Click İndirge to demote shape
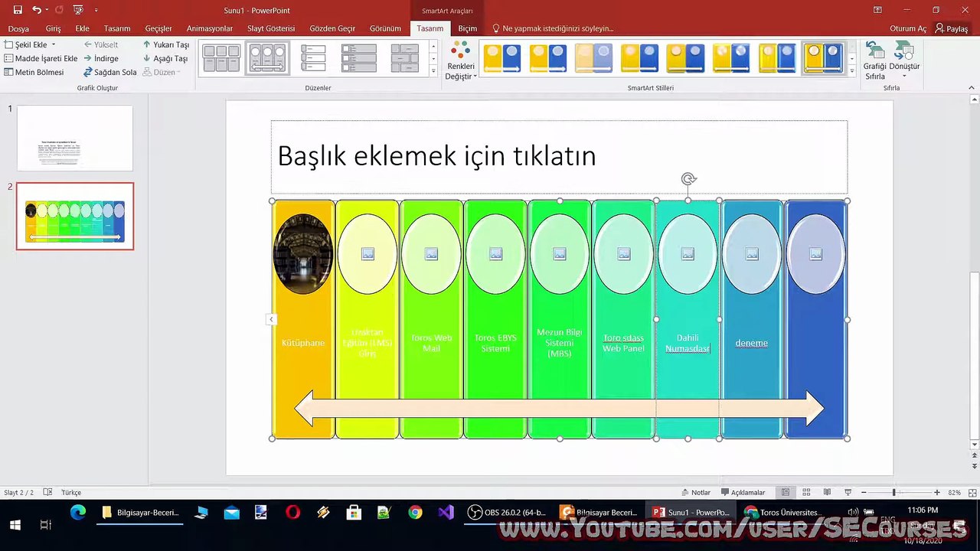 (101, 58)
